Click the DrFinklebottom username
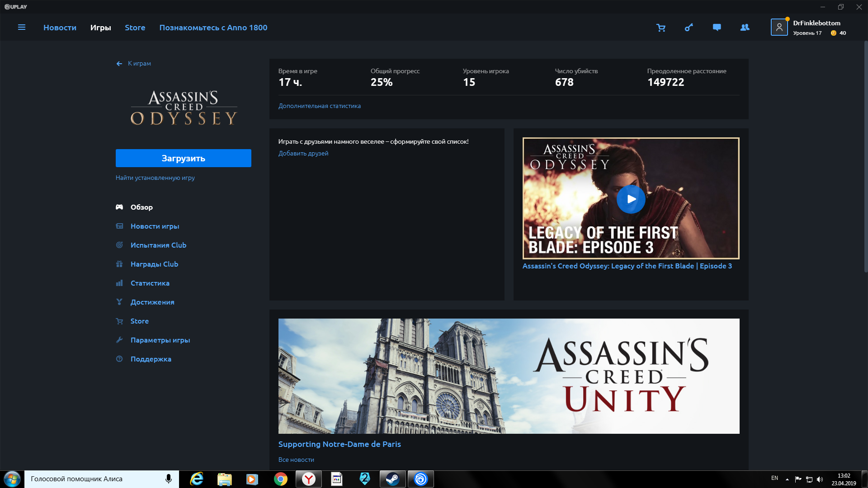This screenshot has width=868, height=488. tap(816, 23)
